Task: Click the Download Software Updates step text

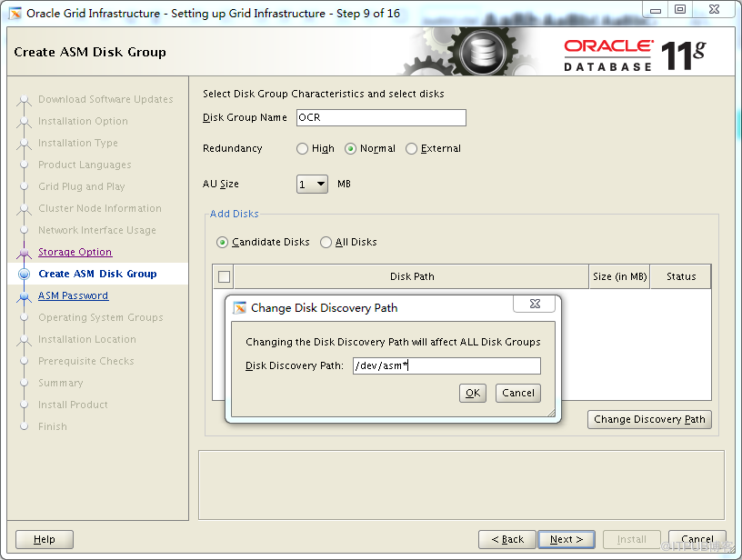Action: 105,99
